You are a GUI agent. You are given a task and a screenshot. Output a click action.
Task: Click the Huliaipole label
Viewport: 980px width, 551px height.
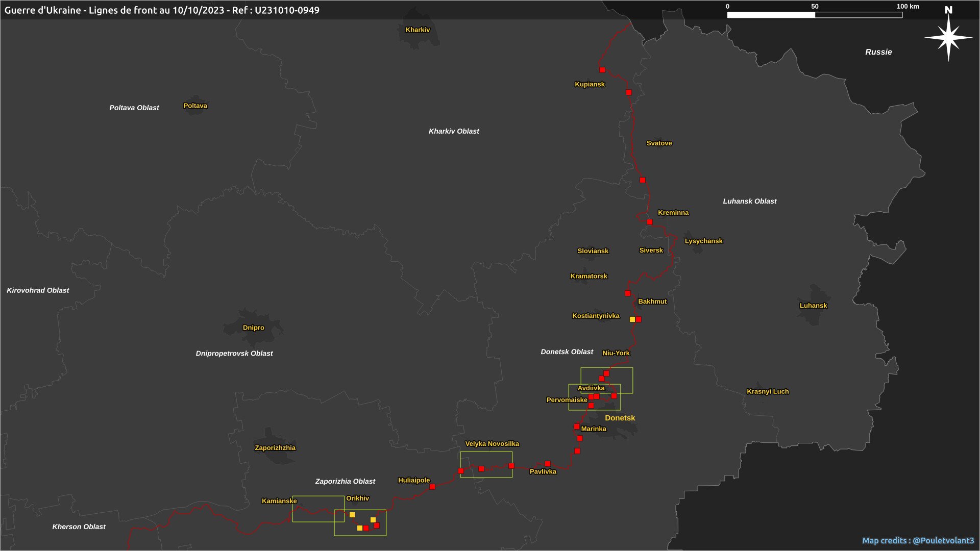point(414,481)
